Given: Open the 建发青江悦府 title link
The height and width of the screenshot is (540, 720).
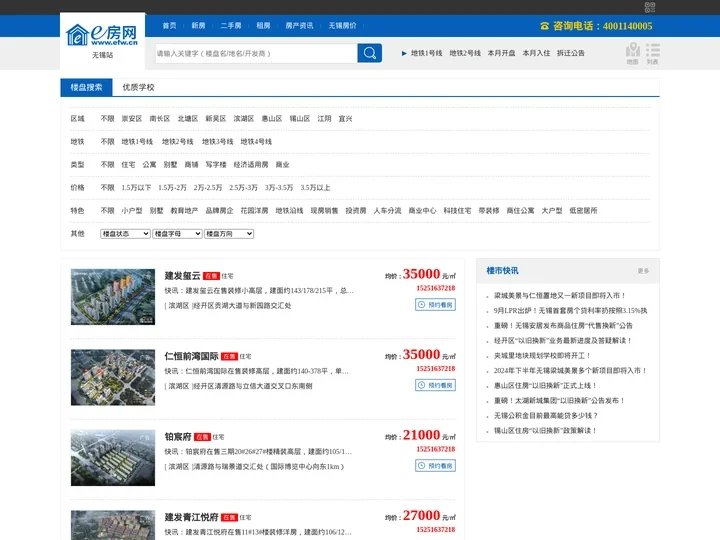Looking at the screenshot, I should click(191, 517).
